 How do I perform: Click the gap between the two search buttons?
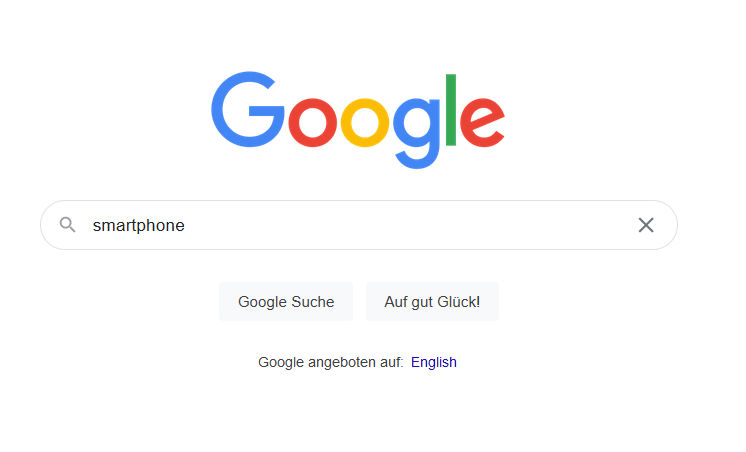pyautogui.click(x=360, y=302)
